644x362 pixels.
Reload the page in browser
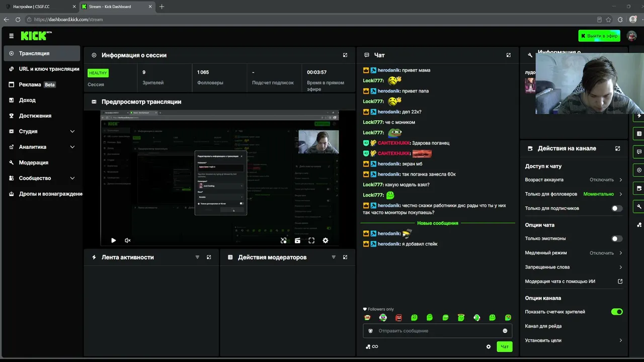point(18,20)
